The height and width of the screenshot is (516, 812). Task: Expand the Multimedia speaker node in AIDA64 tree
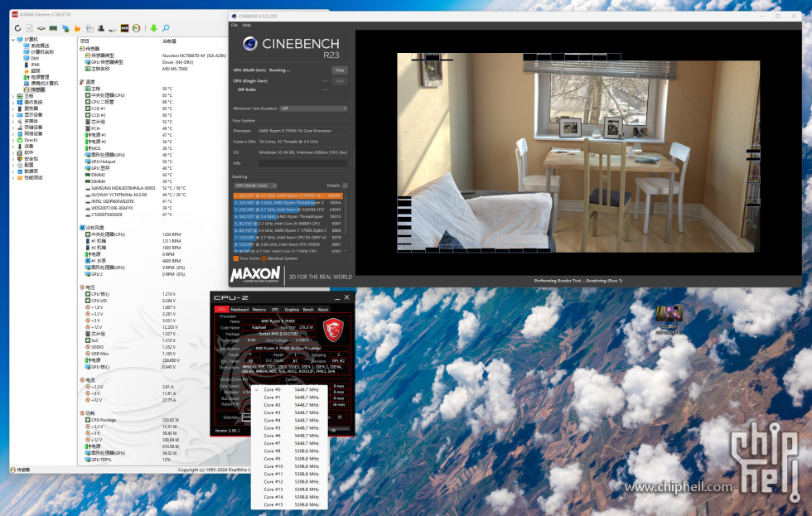[x=13, y=121]
